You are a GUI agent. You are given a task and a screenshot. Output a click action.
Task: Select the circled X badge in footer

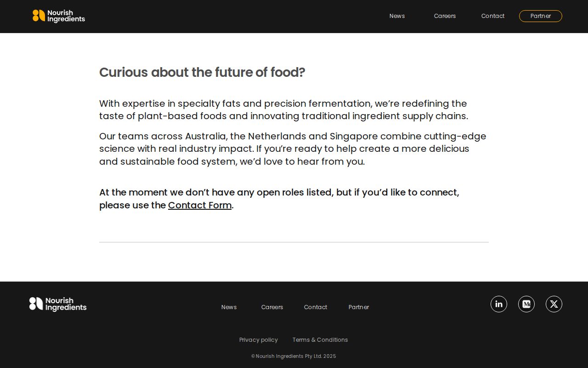point(554,304)
